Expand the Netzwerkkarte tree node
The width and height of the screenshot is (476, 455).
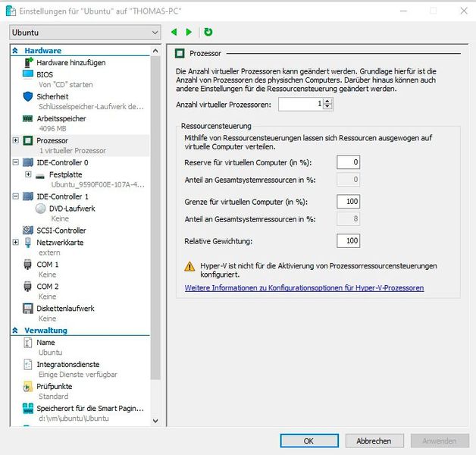[x=15, y=242]
